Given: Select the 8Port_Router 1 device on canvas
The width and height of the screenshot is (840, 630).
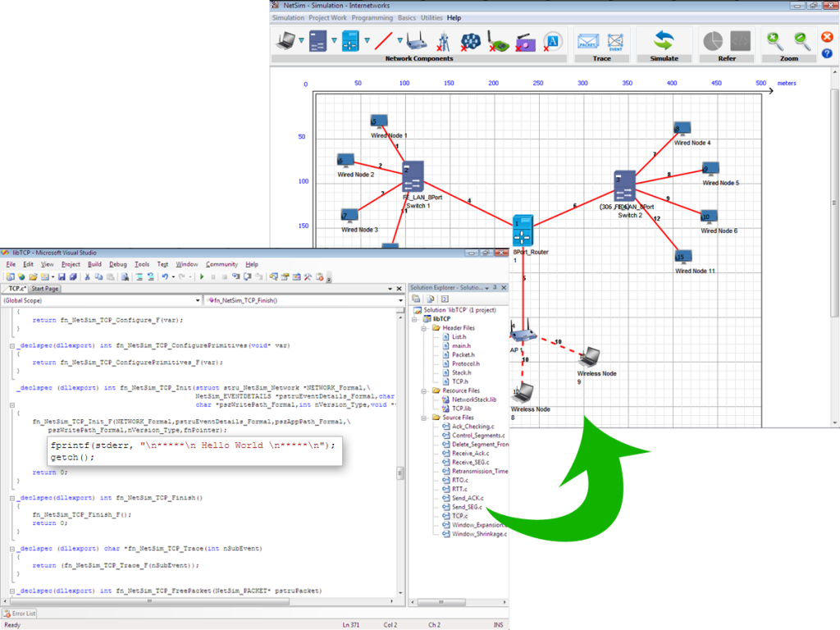Looking at the screenshot, I should tap(523, 231).
